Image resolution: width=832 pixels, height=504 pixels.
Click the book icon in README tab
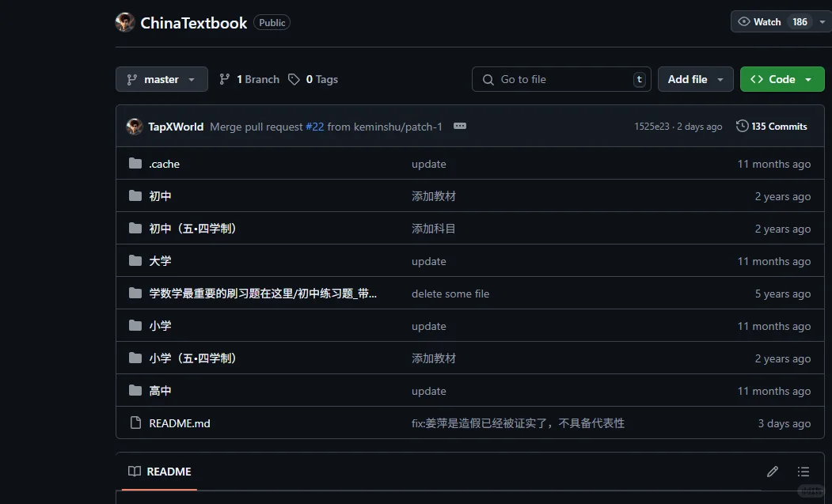click(x=135, y=471)
